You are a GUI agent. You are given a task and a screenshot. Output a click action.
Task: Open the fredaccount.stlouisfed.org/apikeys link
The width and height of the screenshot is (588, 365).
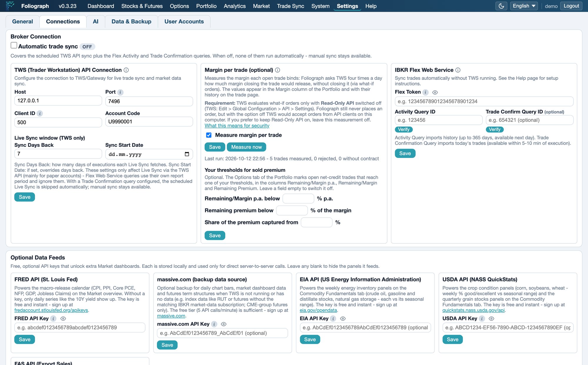click(x=51, y=310)
